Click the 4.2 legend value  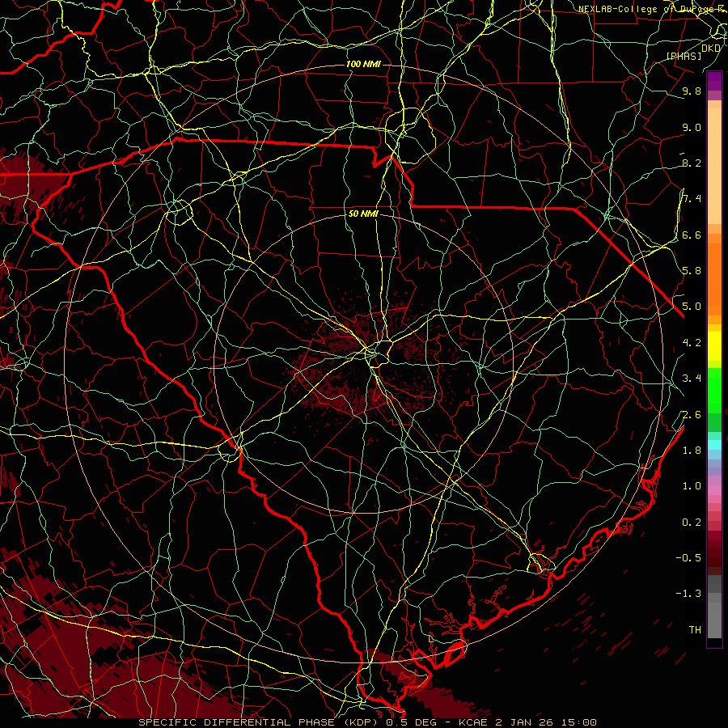(692, 343)
